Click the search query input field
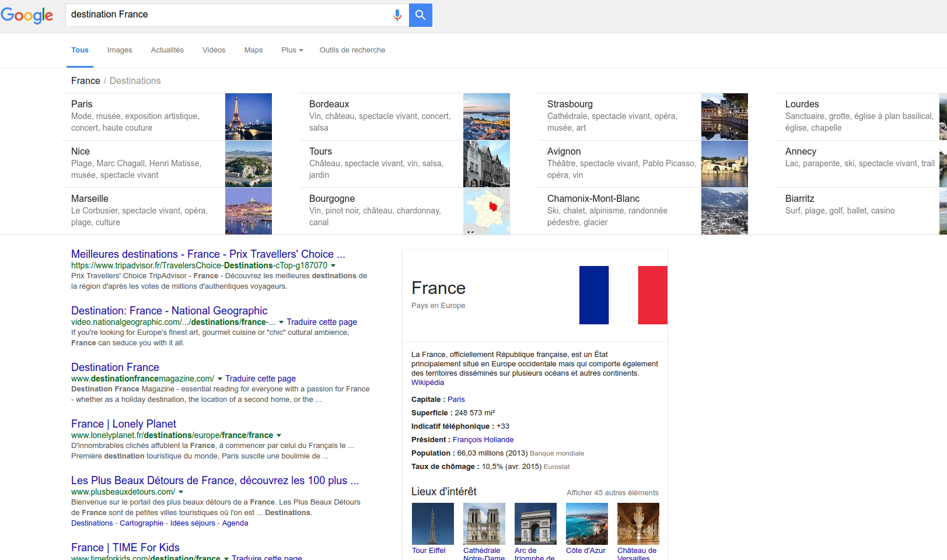Screen dimensions: 947x560 tap(228, 15)
